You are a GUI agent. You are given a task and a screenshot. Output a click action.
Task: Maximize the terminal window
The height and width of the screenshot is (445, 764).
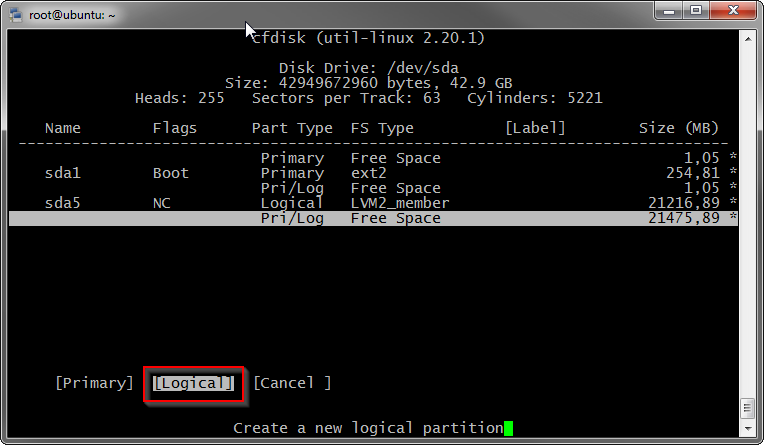(695, 11)
